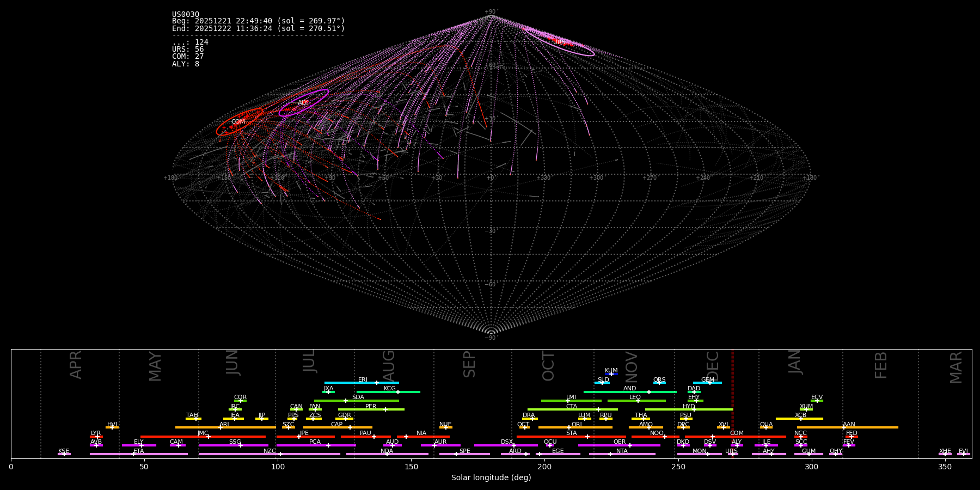Select the ALY label inside the magenta ellipse on map
The image size is (980, 490).
303,103
